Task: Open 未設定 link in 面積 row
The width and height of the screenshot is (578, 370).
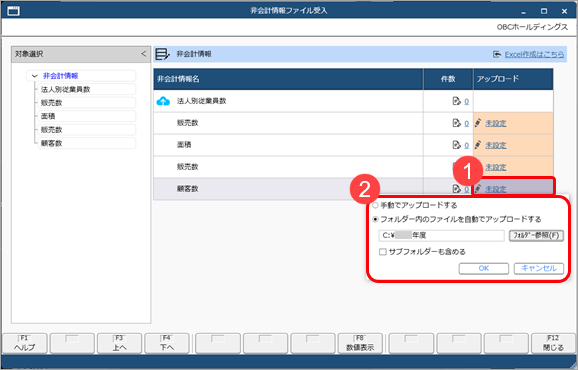Action: 496,145
